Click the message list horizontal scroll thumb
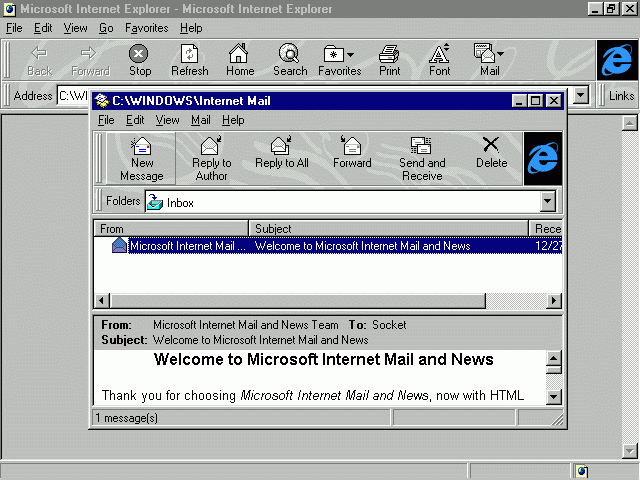Image resolution: width=640 pixels, height=480 pixels. point(298,301)
